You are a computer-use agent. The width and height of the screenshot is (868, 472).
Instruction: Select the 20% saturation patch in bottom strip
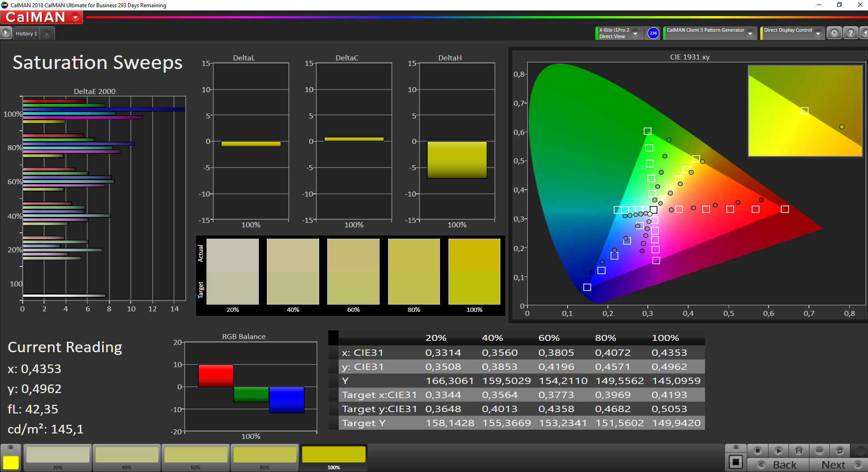(x=58, y=457)
